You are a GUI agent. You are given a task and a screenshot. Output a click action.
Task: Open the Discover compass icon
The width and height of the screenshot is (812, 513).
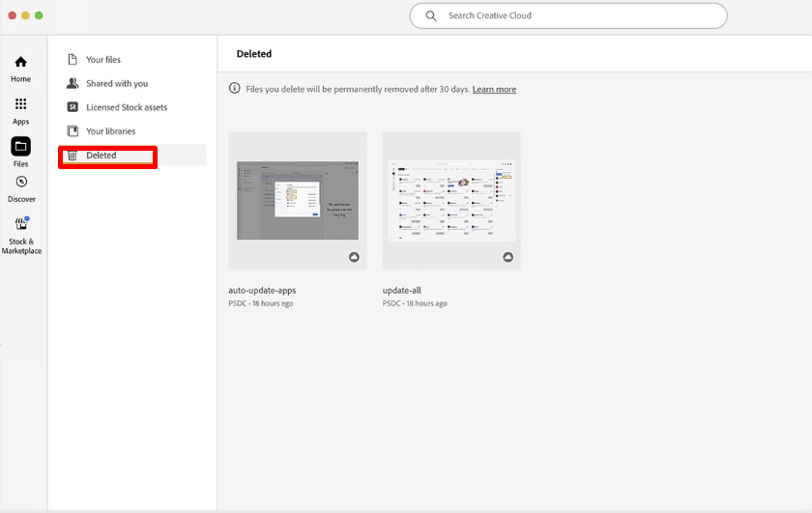(21, 182)
